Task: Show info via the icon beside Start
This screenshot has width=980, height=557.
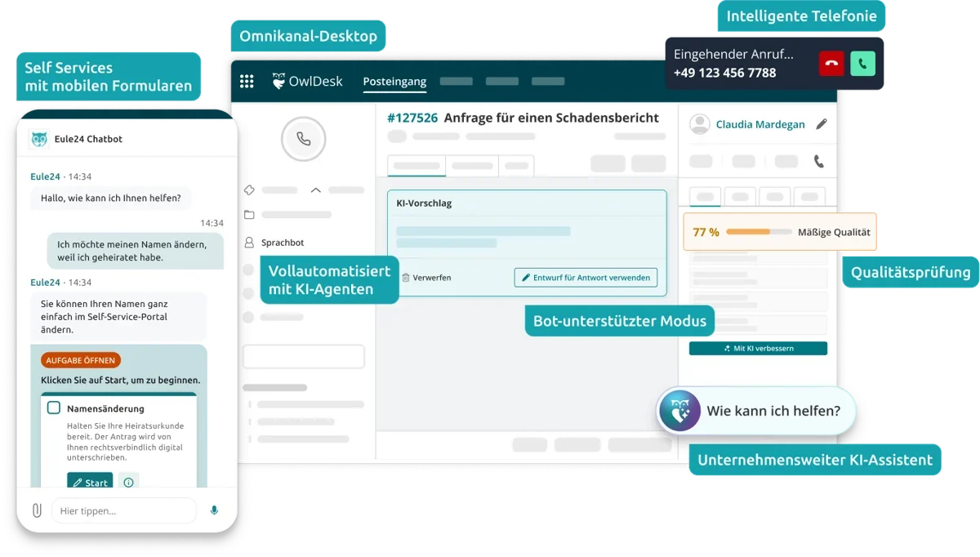Action: [128, 483]
